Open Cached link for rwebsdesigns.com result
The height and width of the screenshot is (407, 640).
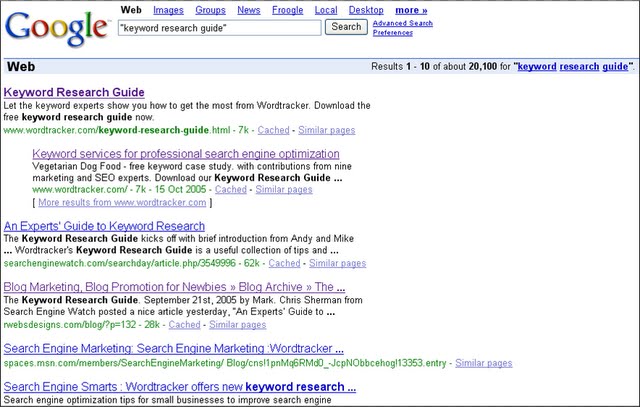click(x=184, y=325)
